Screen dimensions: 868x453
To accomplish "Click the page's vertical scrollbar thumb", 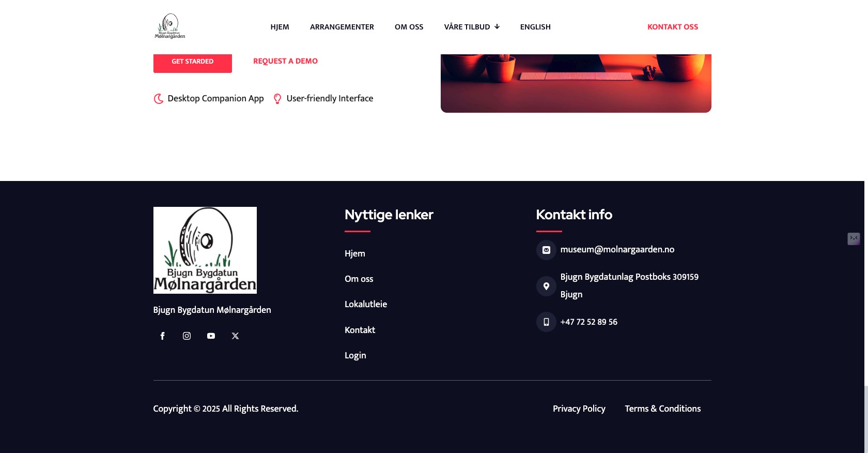I will (866, 419).
